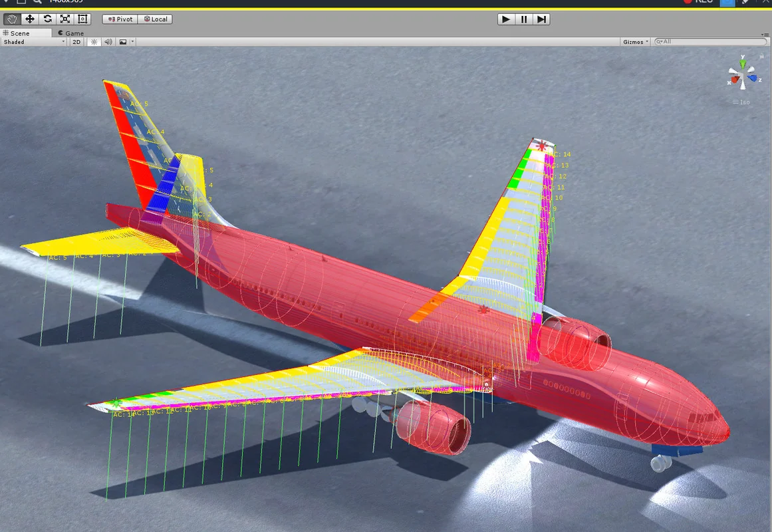Open the Shaded draw mode dropdown

(34, 42)
